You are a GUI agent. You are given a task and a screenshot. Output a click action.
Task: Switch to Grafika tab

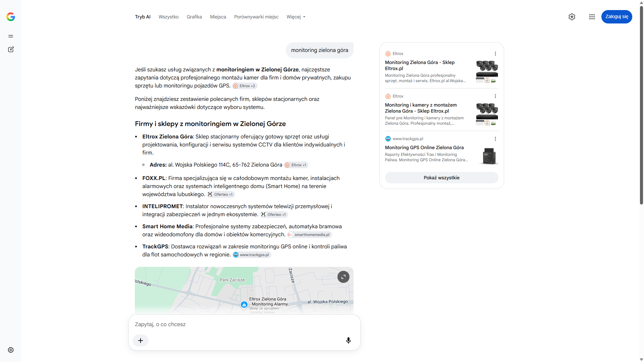tap(194, 17)
